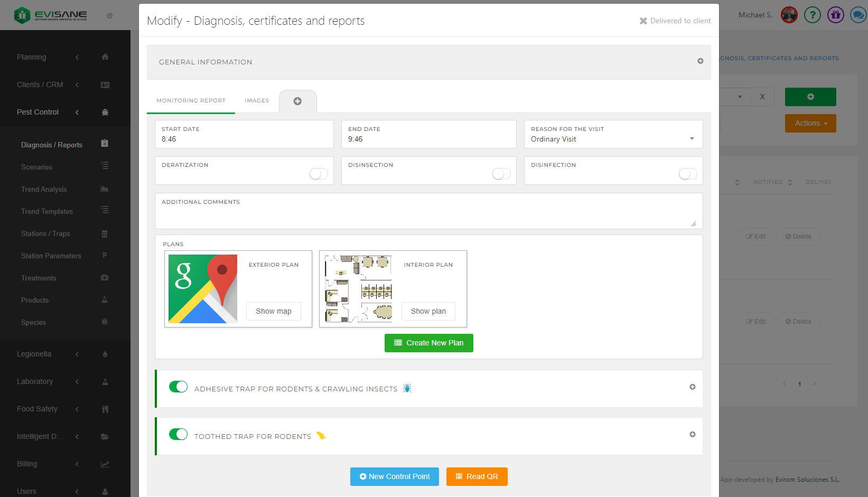Expand the General Information section
The height and width of the screenshot is (497, 868).
pyautogui.click(x=700, y=61)
